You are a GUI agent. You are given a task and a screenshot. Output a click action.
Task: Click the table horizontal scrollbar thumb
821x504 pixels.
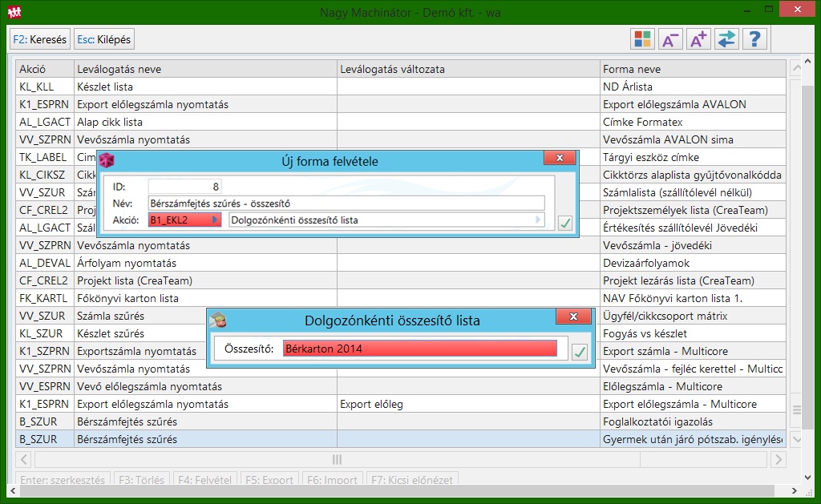coord(338,459)
